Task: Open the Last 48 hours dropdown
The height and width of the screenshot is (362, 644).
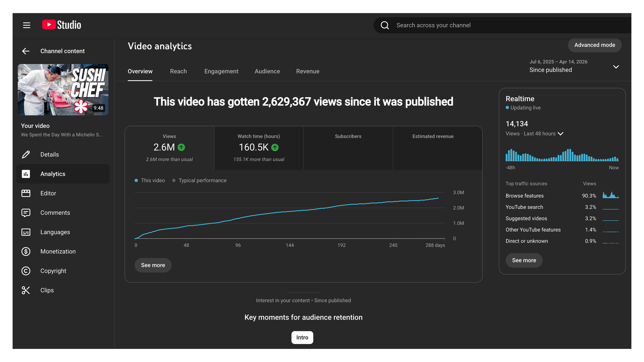Action: click(x=560, y=134)
